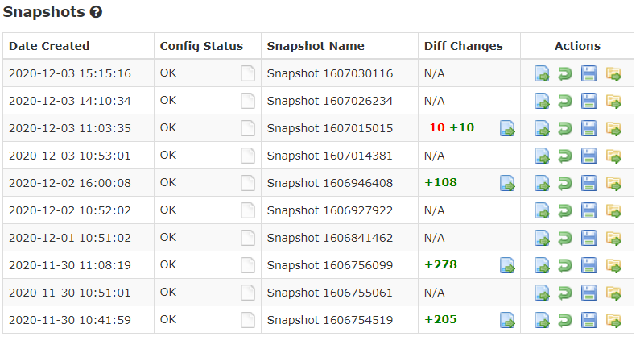Click floppy-disk archive icon for Snapshot 1607026234
The image size is (644, 345).
click(x=589, y=101)
